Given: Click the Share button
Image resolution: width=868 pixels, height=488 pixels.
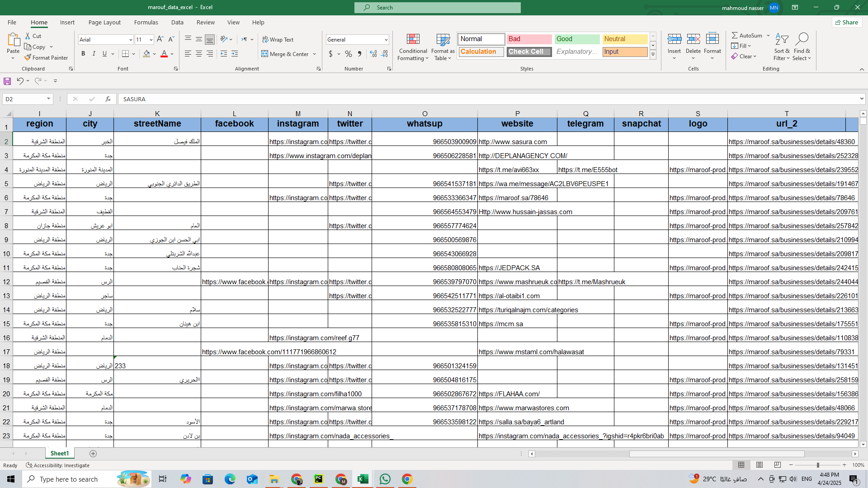Looking at the screenshot, I should [847, 22].
